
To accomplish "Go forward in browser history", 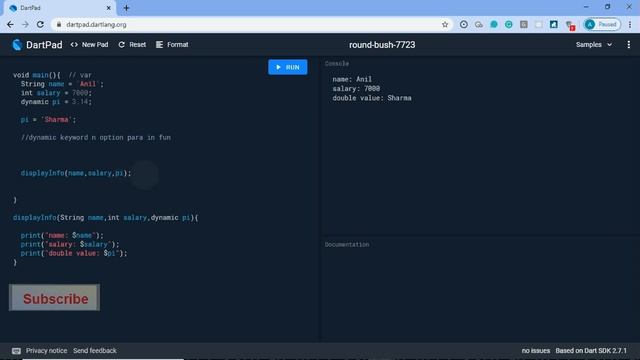I will coord(25,24).
